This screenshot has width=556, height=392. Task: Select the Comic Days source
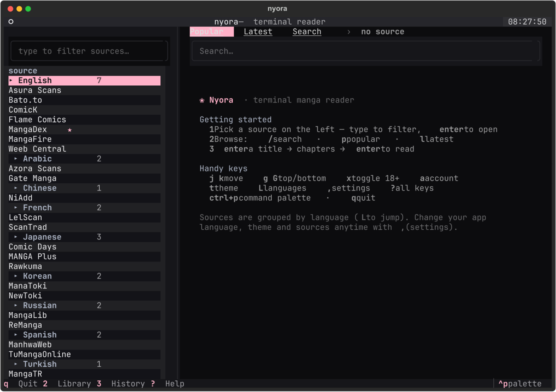coord(85,247)
